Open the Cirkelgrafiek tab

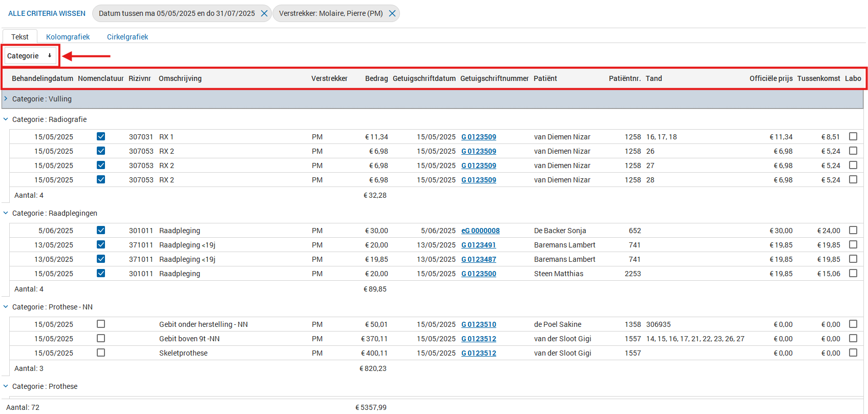pyautogui.click(x=128, y=37)
